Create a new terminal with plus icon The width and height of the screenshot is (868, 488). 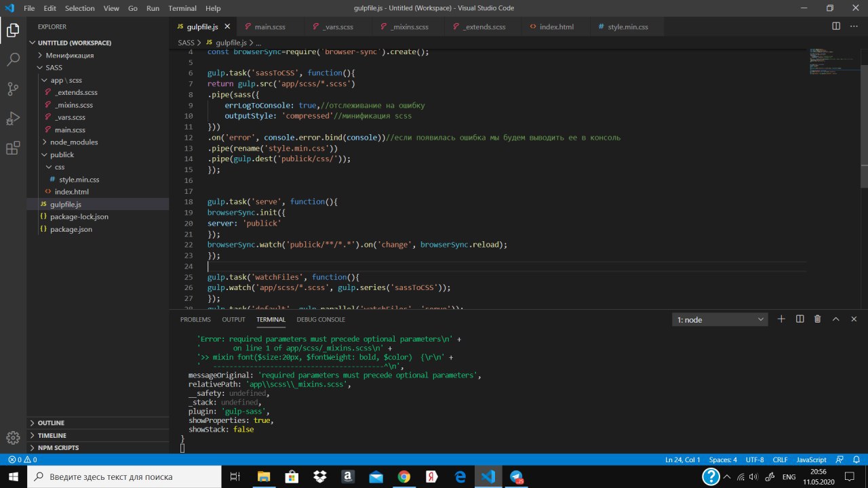click(781, 319)
